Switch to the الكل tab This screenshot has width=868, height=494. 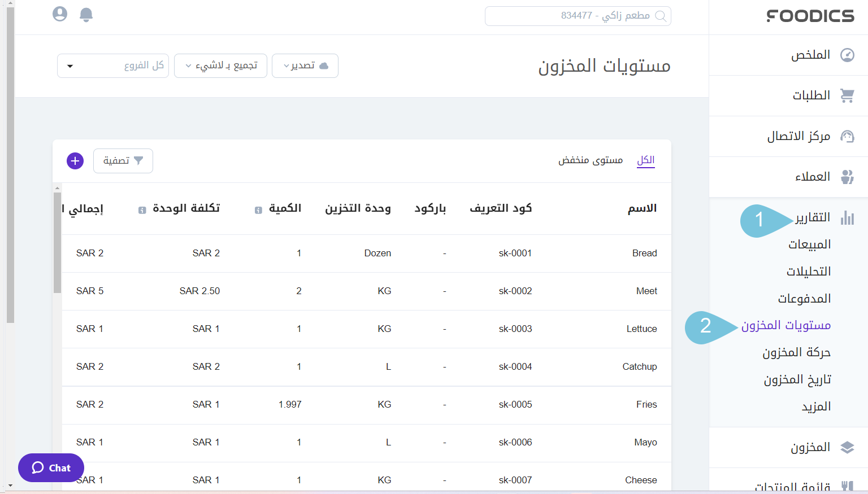click(646, 160)
